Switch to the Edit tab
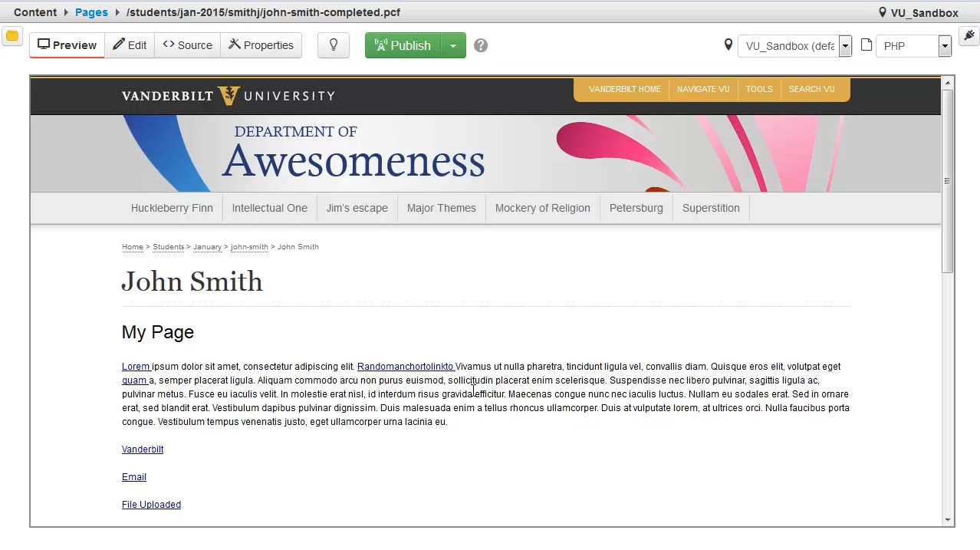The image size is (980, 550). [x=130, y=45]
